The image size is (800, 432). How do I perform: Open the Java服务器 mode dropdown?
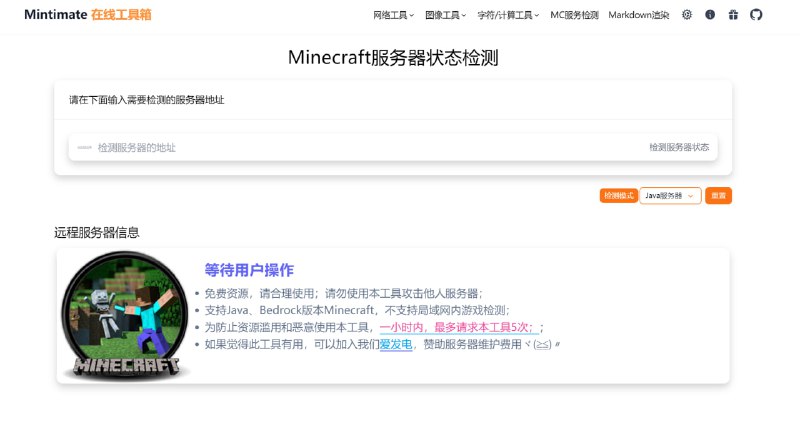click(670, 196)
